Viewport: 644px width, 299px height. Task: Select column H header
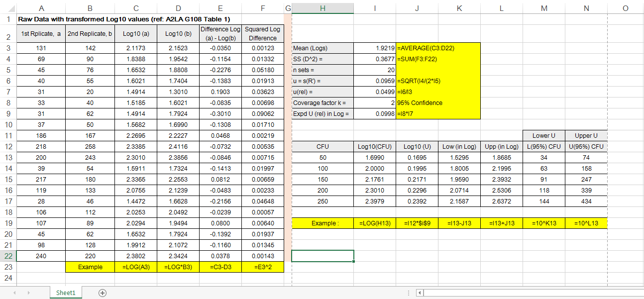(322, 8)
